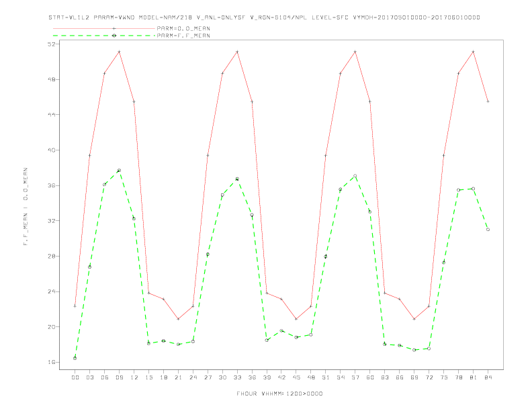Click x-axis forecast hour label 63
This screenshot has height=411, width=532.
tap(385, 377)
